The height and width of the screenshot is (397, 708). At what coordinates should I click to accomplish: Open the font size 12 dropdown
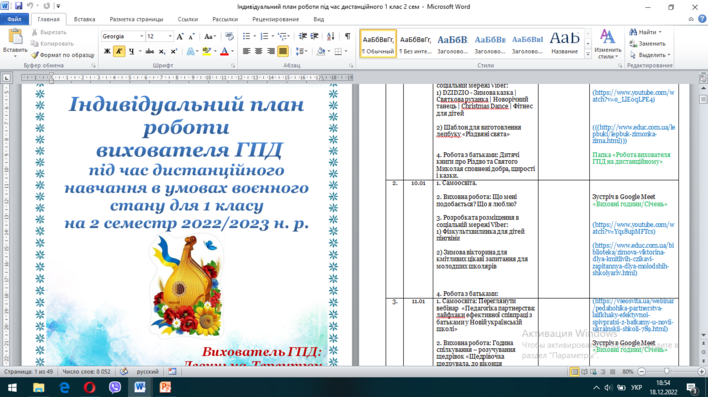coord(170,36)
